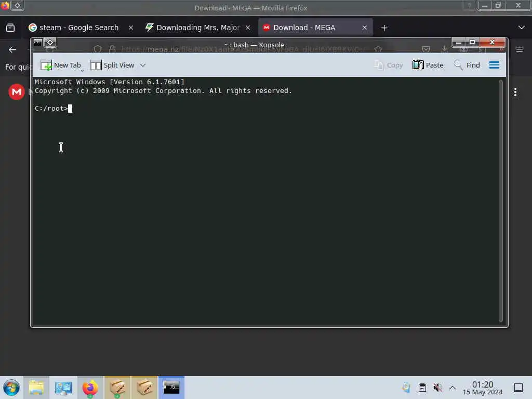The image size is (532, 399).
Task: Open the clock showing 01:20
Action: pos(483,388)
